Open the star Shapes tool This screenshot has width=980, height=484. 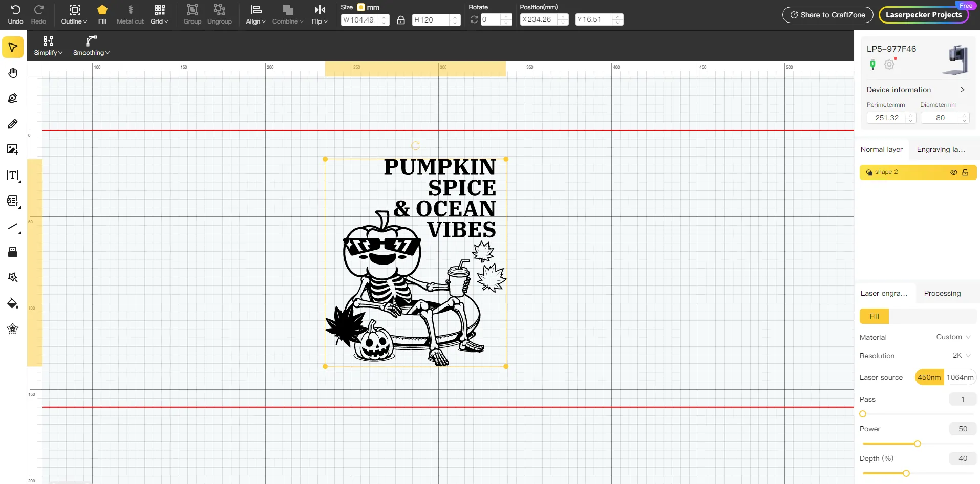coord(13,277)
